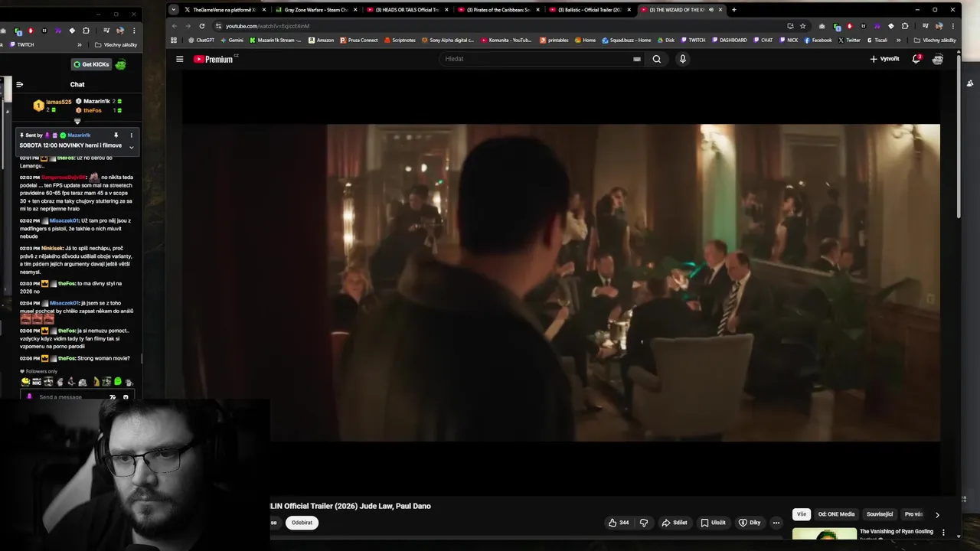Open Chrome three-dot menu in Kick window
980x551 pixels.
(x=133, y=31)
